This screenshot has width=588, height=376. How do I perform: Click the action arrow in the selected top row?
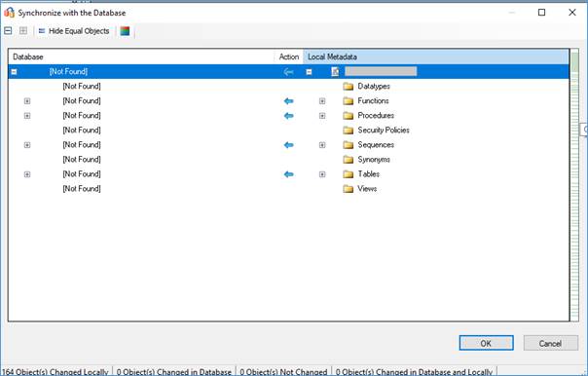(288, 72)
